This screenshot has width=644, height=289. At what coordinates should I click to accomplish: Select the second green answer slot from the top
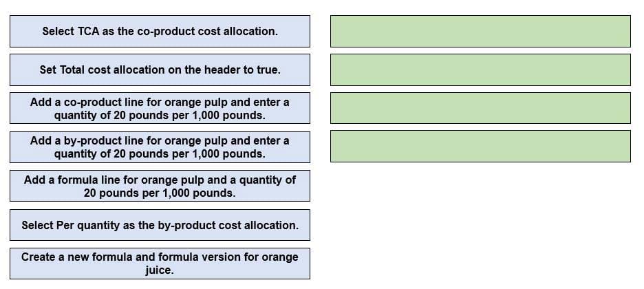(480, 69)
